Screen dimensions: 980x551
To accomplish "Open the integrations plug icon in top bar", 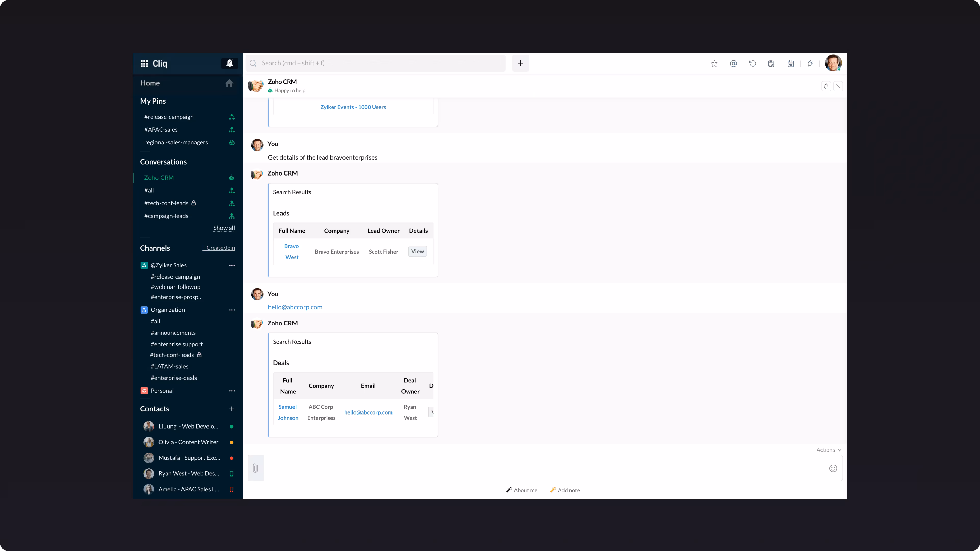I will coord(810,64).
